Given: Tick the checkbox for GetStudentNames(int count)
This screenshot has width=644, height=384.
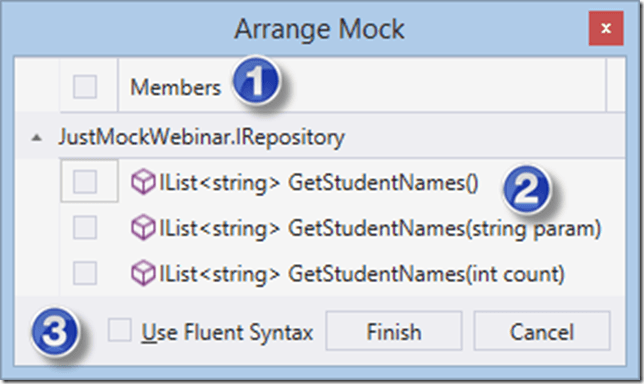Looking at the screenshot, I should 85,273.
